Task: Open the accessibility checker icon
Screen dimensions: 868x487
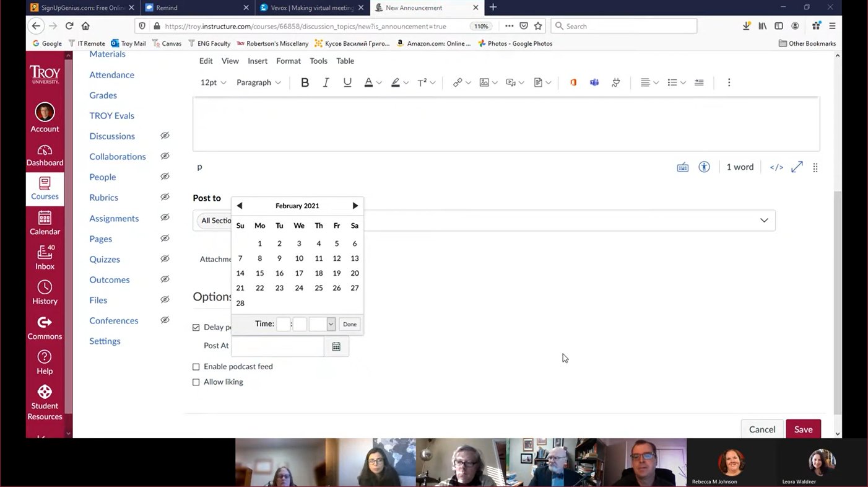Action: click(x=704, y=167)
